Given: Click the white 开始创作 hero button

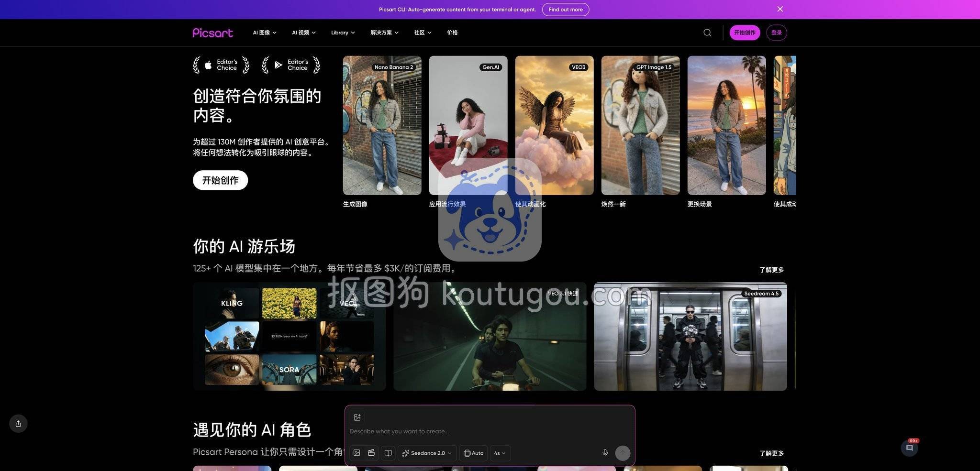Looking at the screenshot, I should (x=220, y=180).
